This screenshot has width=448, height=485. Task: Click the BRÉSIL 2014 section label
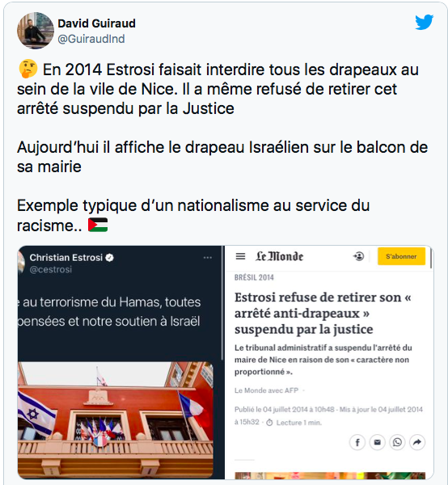[x=254, y=277]
